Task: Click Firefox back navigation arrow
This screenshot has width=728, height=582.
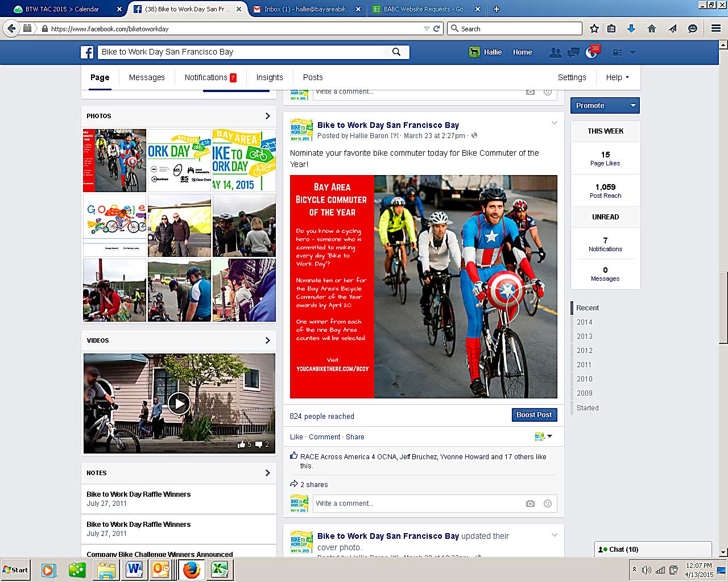Action: pos(11,28)
